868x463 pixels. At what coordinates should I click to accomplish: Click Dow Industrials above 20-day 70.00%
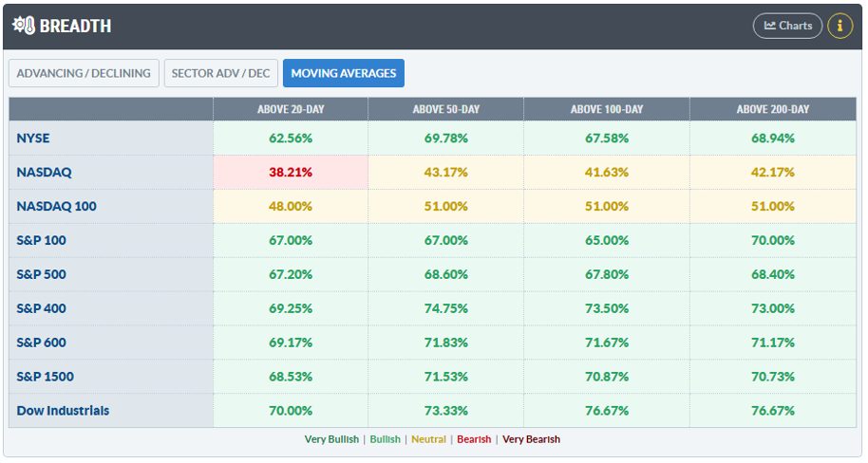291,411
